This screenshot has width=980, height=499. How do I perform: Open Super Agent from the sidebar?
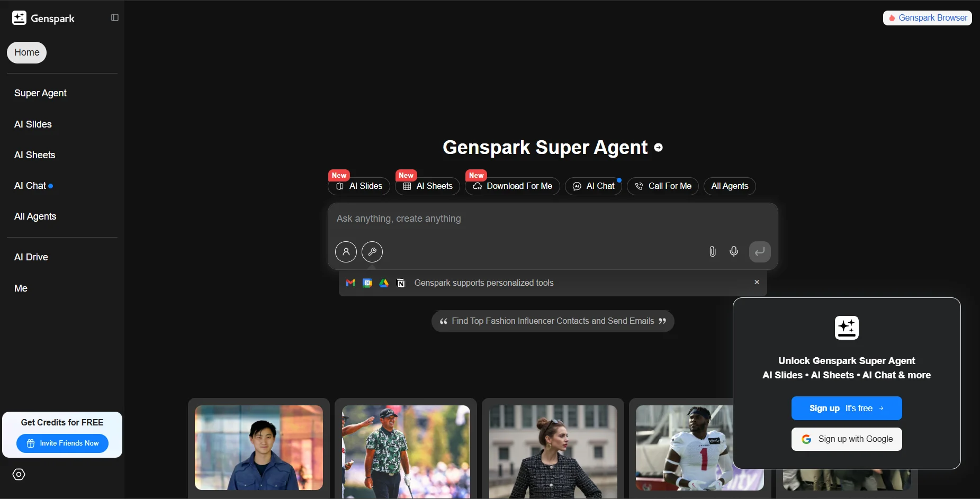tap(40, 93)
